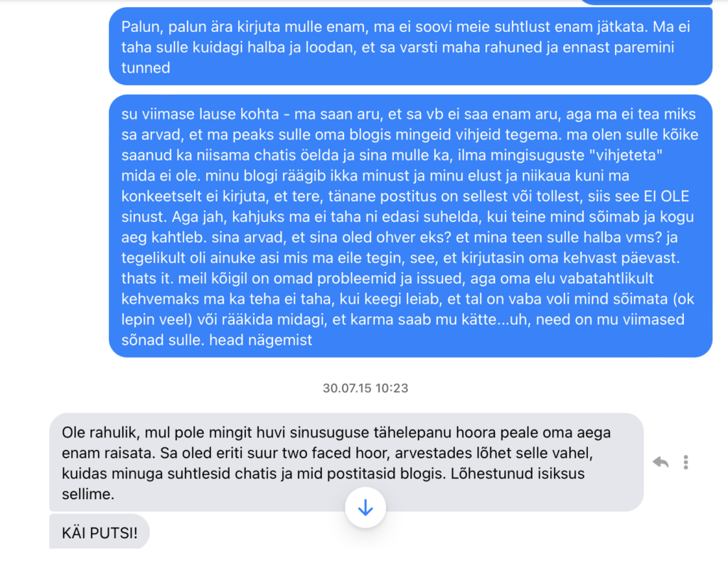Open the three-dot message options menu
Viewport: 728px width, 566px height.
(685, 462)
